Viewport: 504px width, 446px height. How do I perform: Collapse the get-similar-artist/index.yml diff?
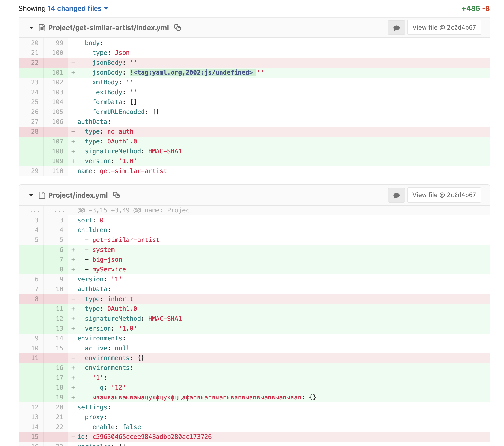31,28
